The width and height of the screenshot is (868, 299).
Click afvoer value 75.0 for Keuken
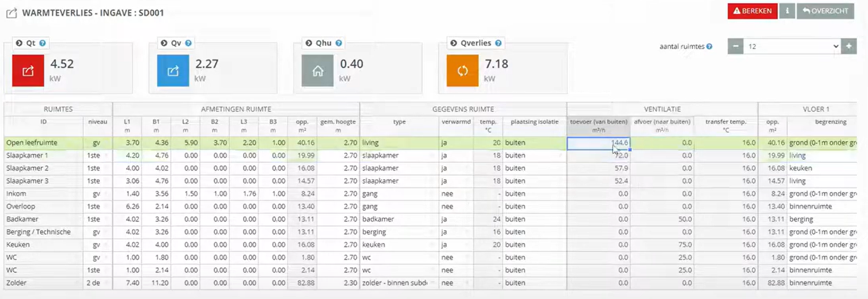662,245
